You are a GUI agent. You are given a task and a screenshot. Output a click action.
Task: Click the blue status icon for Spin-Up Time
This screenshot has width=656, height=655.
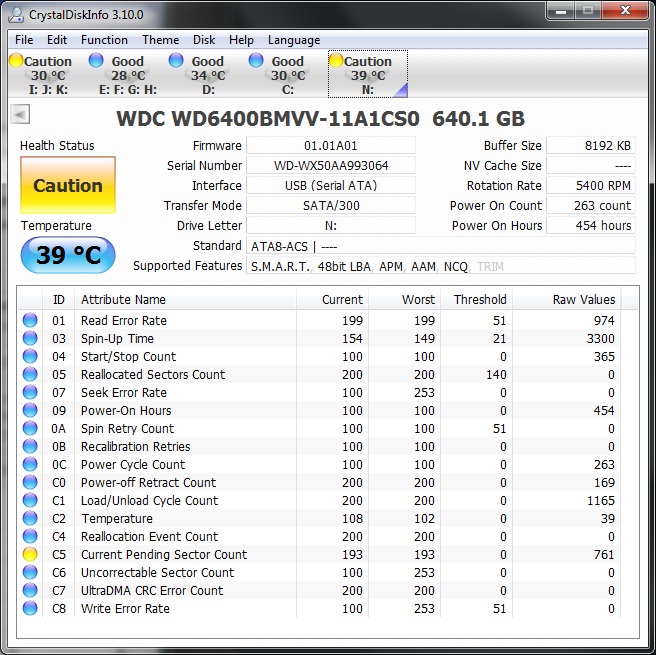click(30, 338)
